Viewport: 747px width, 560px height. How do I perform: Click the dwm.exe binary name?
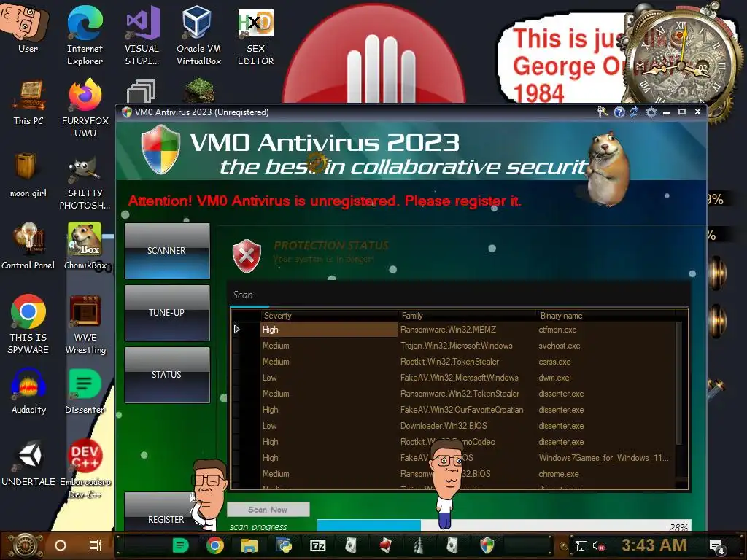[554, 378]
